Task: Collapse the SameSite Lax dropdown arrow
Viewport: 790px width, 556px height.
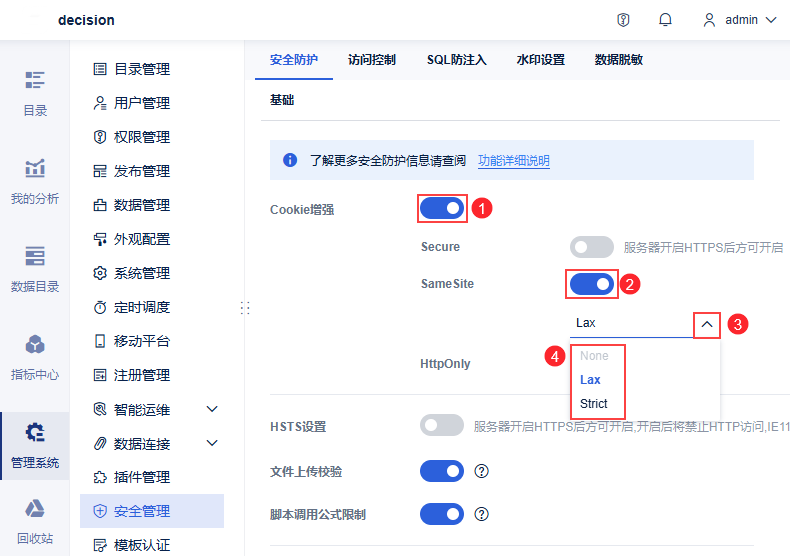Action: pos(706,324)
